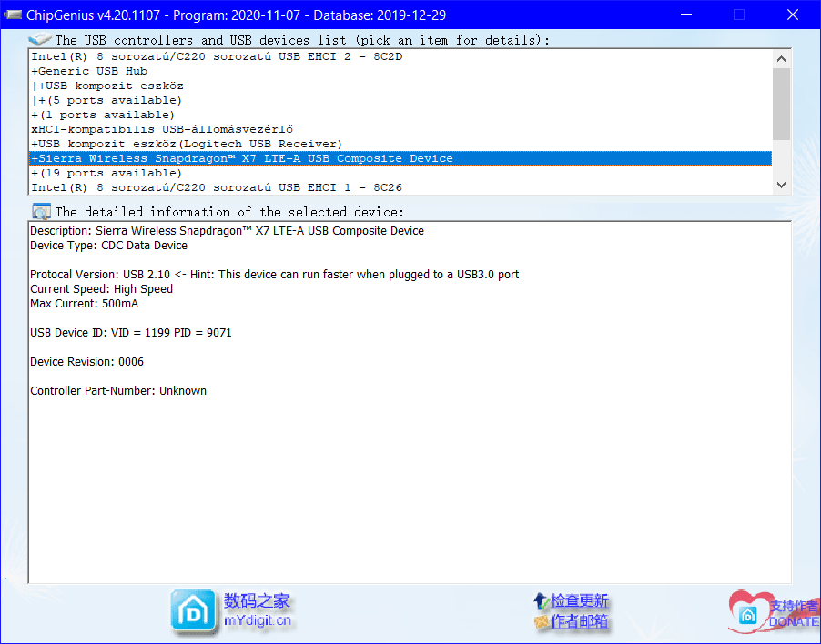
Task: Click Controller Part-Number: Unknown line
Action: tap(117, 391)
